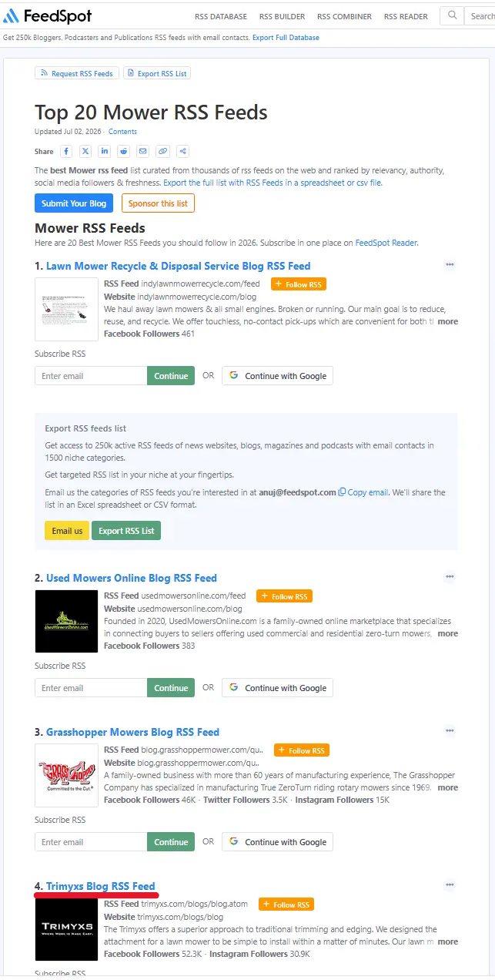Open Used Mowers Online Blog feed title
495x980 pixels.
(x=132, y=578)
